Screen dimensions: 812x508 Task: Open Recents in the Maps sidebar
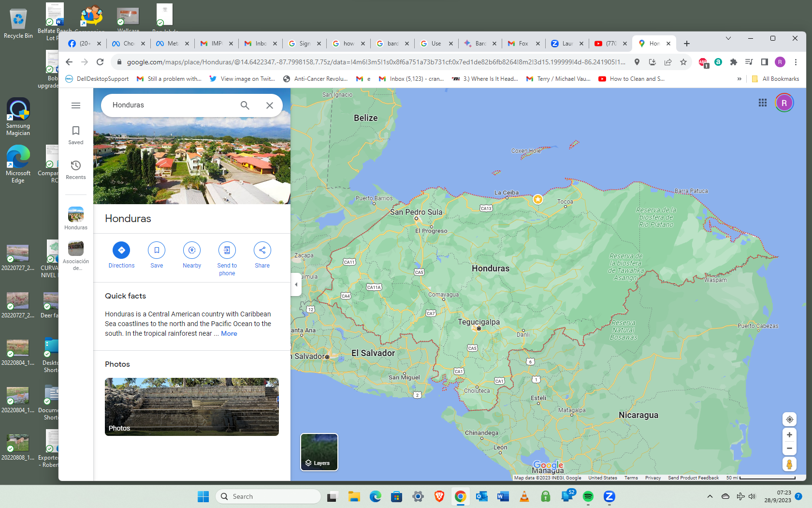coord(75,169)
